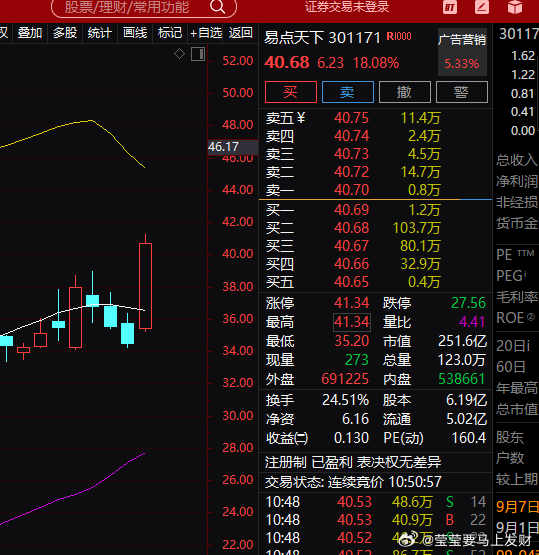This screenshot has width=539, height=555.
Task: Click the 买三 price 40.67
Action: (351, 246)
